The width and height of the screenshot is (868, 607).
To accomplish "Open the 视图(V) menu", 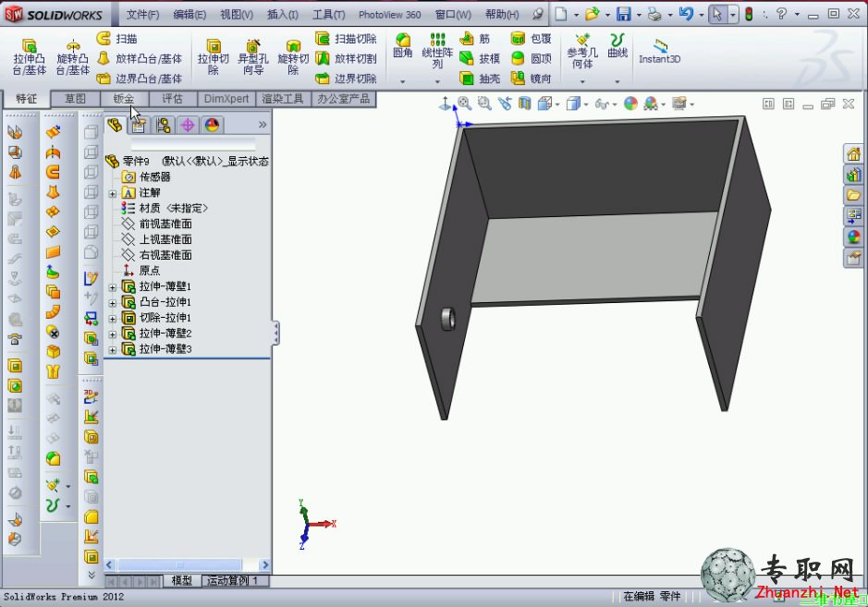I will point(237,15).
